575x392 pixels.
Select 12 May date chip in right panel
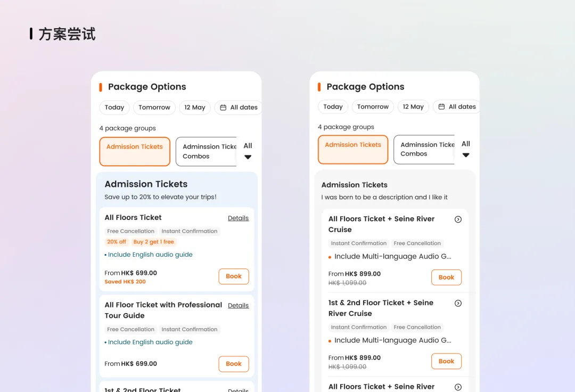(x=413, y=107)
